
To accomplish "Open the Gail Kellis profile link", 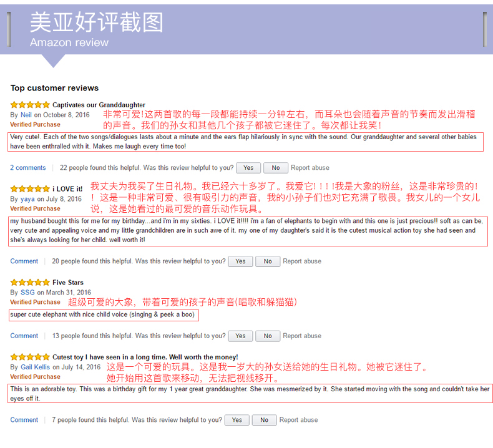I will [35, 367].
